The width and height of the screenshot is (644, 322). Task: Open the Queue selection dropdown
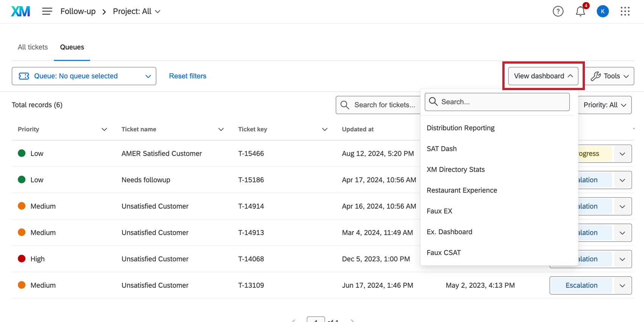point(84,76)
